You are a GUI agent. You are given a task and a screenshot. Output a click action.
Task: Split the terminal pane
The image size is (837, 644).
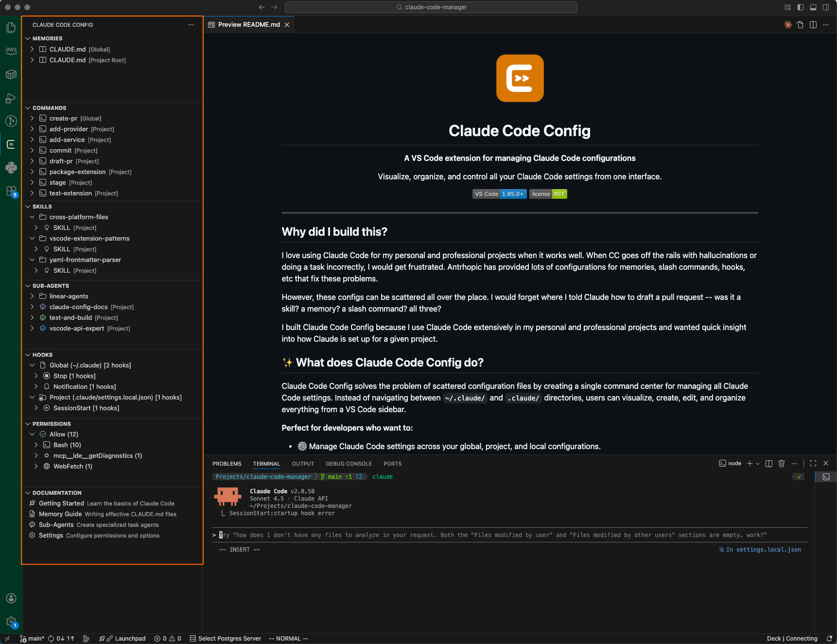pos(768,463)
